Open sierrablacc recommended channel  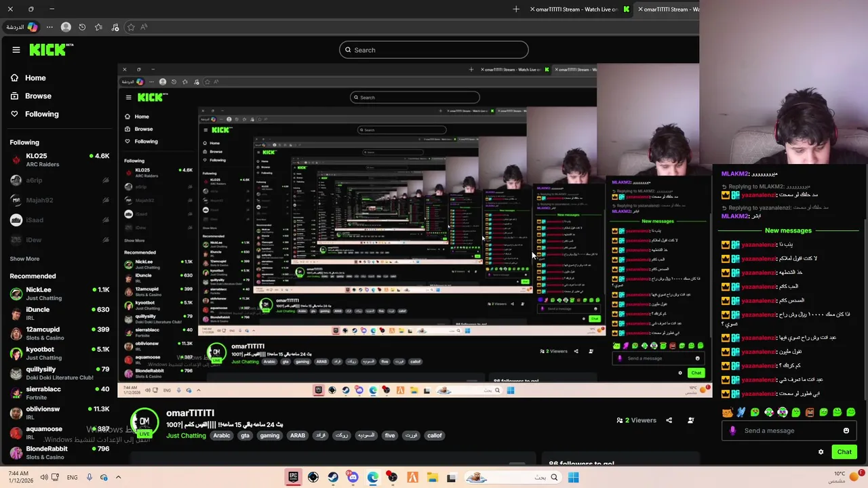[59, 393]
